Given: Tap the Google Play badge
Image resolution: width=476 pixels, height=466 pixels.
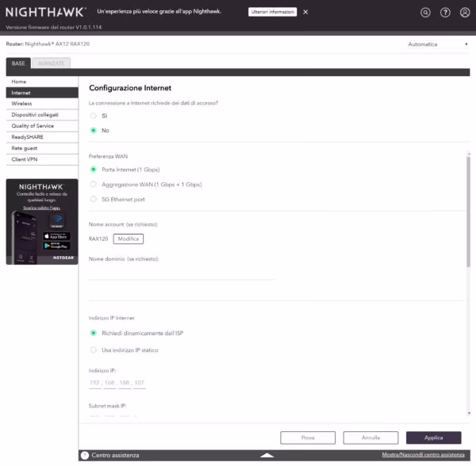Looking at the screenshot, I should tap(56, 246).
